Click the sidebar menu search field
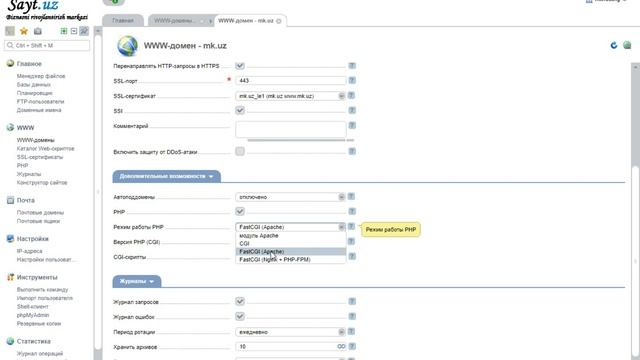640x360 pixels. (x=47, y=45)
